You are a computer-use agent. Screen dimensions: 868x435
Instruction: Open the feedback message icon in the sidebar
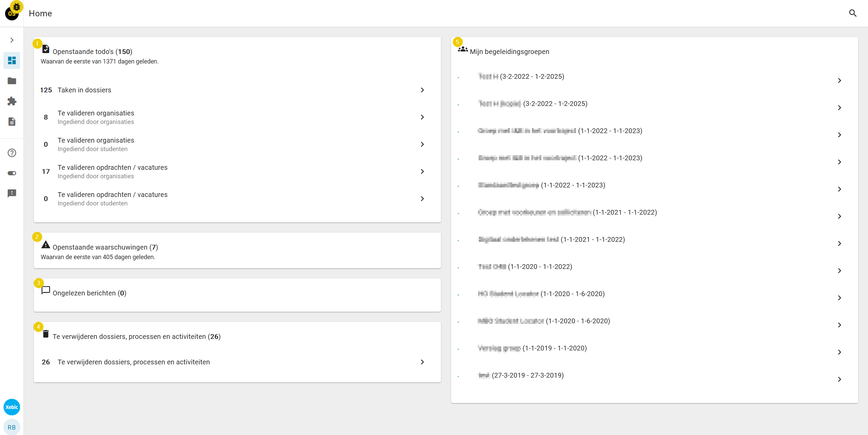(x=12, y=194)
